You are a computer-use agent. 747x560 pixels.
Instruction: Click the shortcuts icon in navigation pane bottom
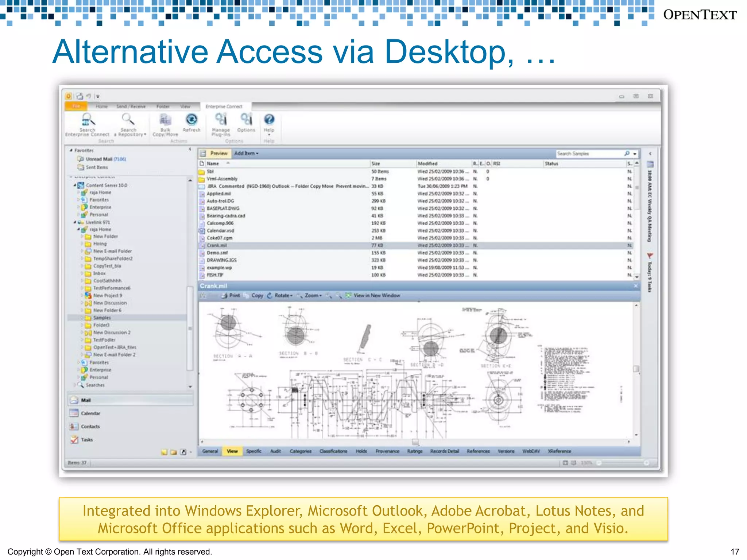click(x=183, y=452)
